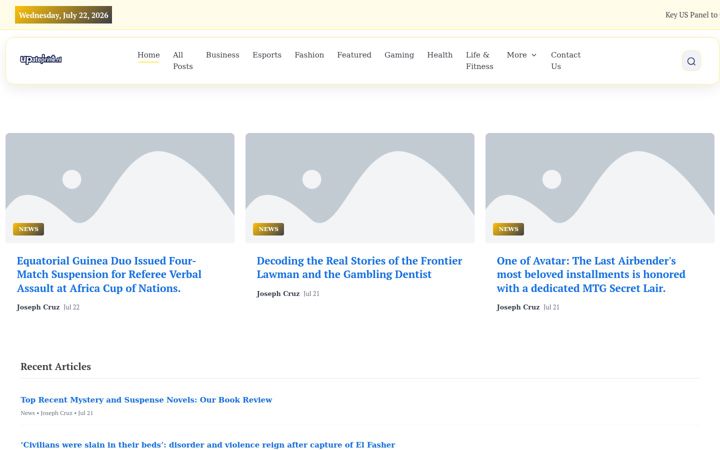Open All Posts nav item
The height and width of the screenshot is (450, 720).
pyautogui.click(x=183, y=61)
